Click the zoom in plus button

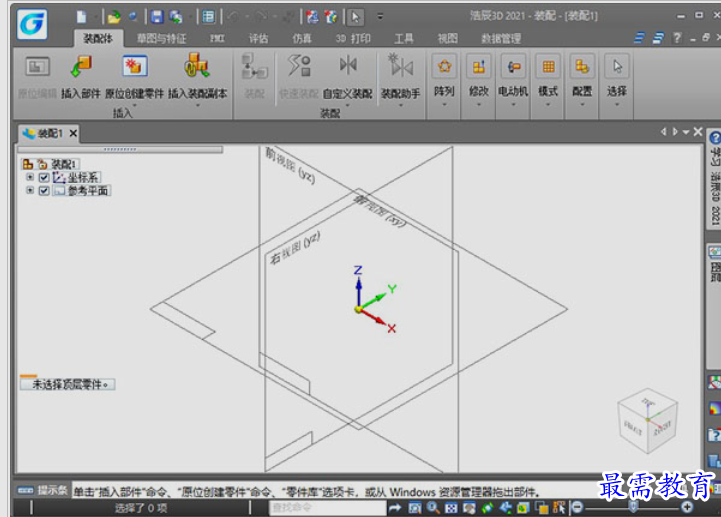[687, 507]
